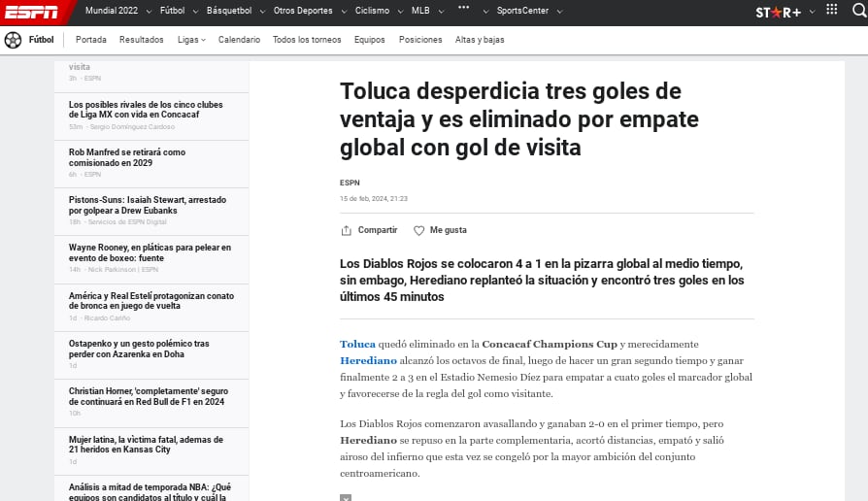The height and width of the screenshot is (501, 868).
Task: Expand the SportsCenter dropdown arrow
Action: pos(559,11)
